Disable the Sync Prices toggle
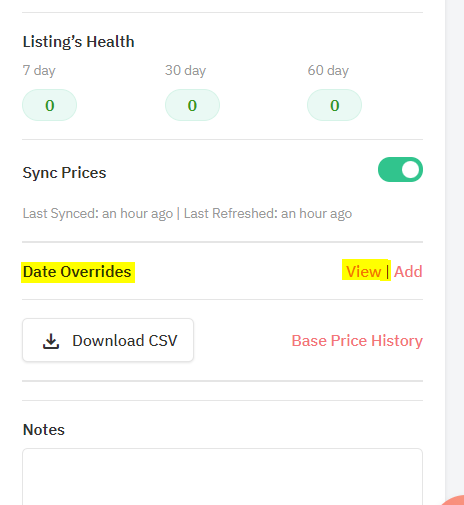This screenshot has height=505, width=464. [400, 170]
